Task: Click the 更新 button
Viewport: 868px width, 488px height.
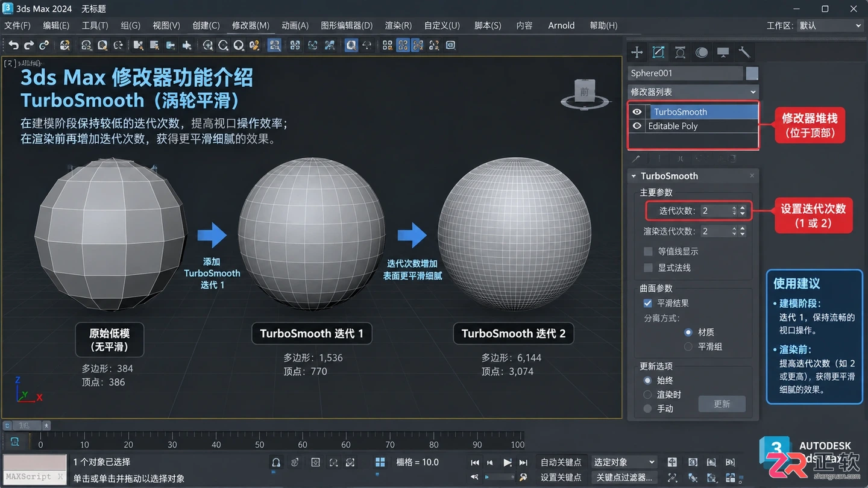Action: click(x=722, y=404)
